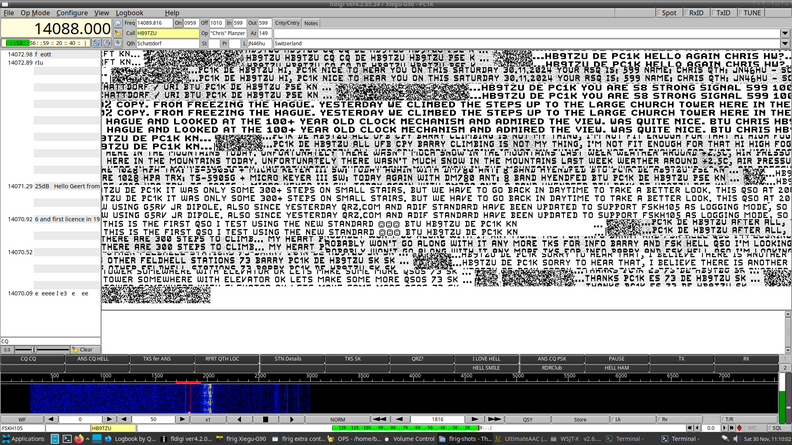Select the Notes tab
The width and height of the screenshot is (792, 445).
311,23
